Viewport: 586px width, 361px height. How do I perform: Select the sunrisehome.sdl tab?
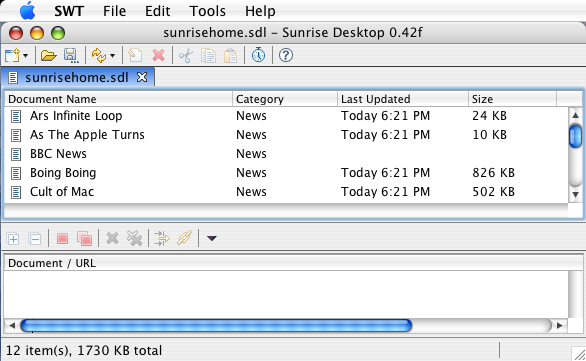tap(77, 77)
